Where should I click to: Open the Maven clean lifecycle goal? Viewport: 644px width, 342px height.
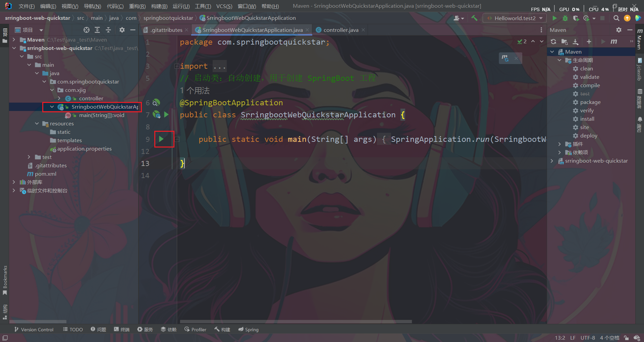(x=586, y=69)
